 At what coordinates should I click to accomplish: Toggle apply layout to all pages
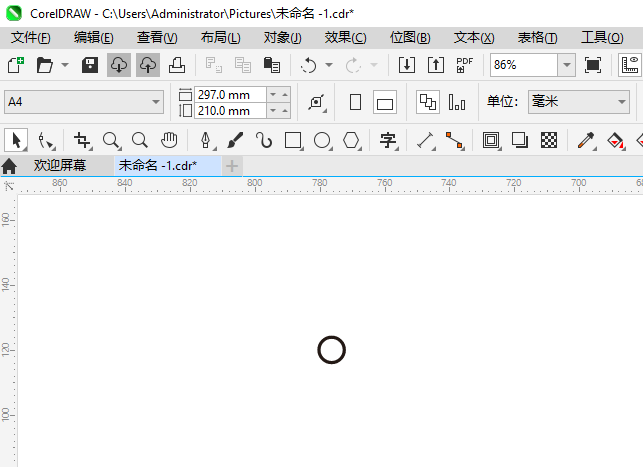coord(428,102)
